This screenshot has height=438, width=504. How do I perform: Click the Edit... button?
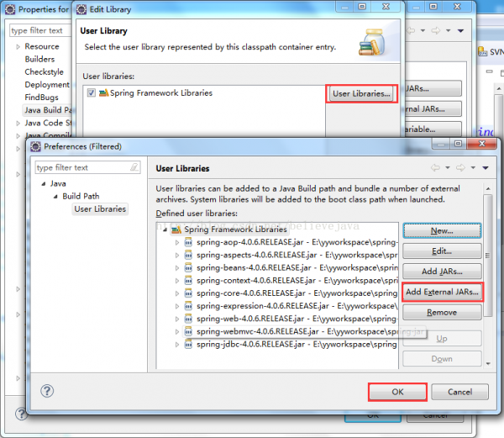[x=442, y=251]
